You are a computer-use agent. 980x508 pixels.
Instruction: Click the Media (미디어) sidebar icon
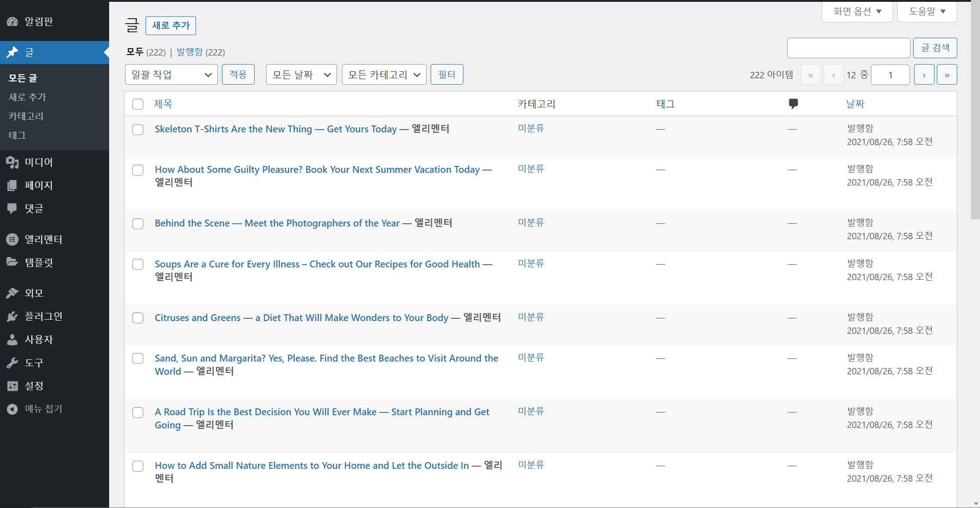point(12,162)
